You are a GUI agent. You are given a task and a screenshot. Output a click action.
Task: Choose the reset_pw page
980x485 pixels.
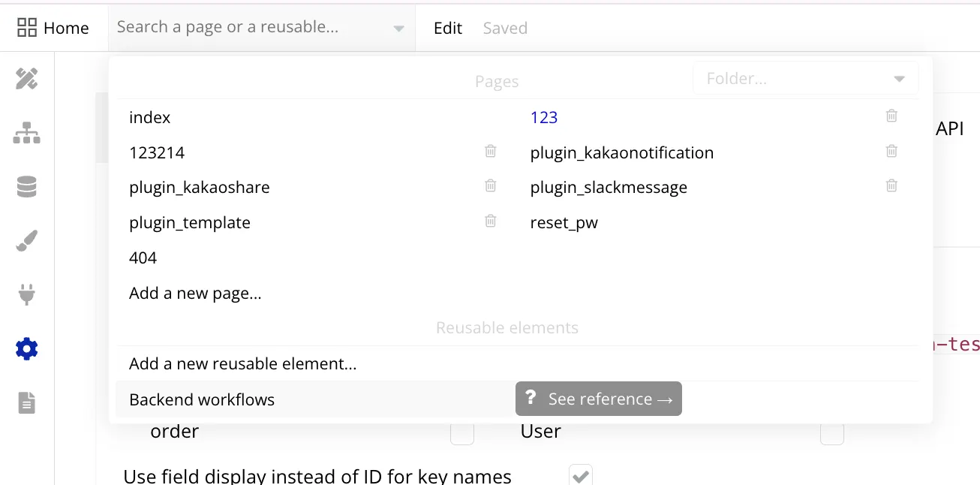click(564, 223)
